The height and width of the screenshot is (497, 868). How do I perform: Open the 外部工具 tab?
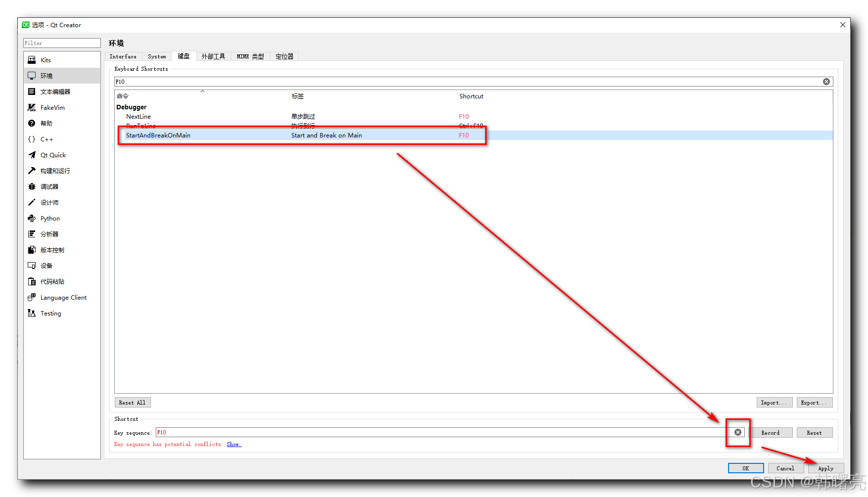pyautogui.click(x=213, y=56)
